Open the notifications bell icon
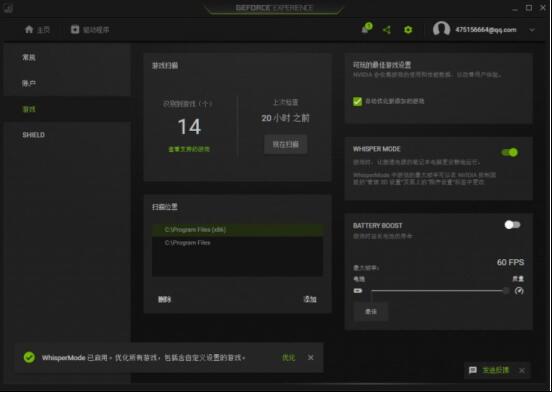Screen dimensions: 558x395 click(x=366, y=28)
